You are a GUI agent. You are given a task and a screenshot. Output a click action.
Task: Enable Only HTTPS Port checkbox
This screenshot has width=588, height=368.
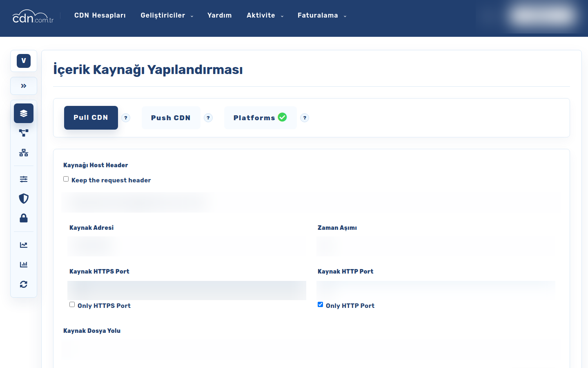(x=72, y=305)
